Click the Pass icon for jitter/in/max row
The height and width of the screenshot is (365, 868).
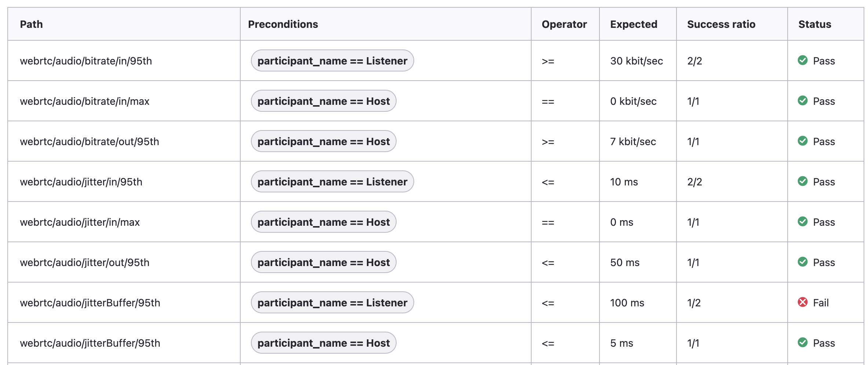point(803,222)
